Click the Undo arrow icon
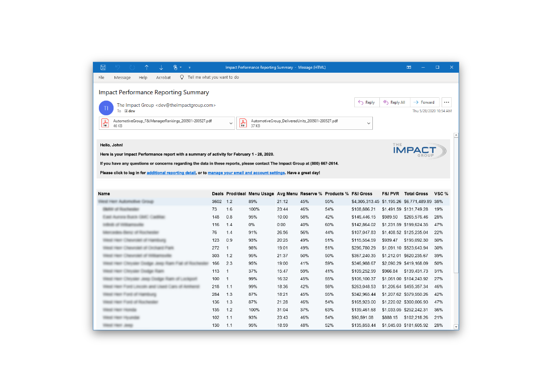Screen dimensions: 552x392 tap(117, 67)
